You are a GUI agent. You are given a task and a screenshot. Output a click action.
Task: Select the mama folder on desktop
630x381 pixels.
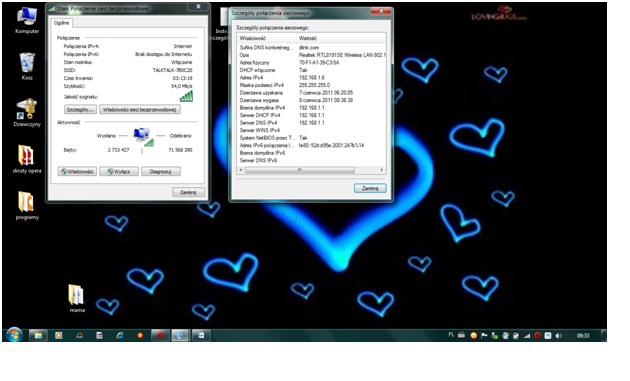[77, 298]
